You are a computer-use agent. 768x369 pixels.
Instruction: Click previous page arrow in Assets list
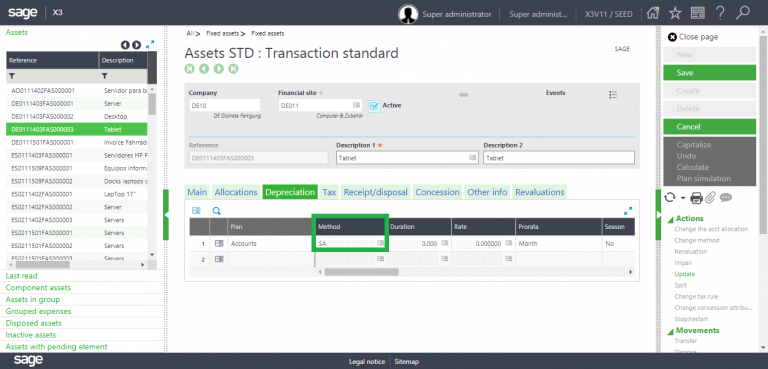[125, 45]
